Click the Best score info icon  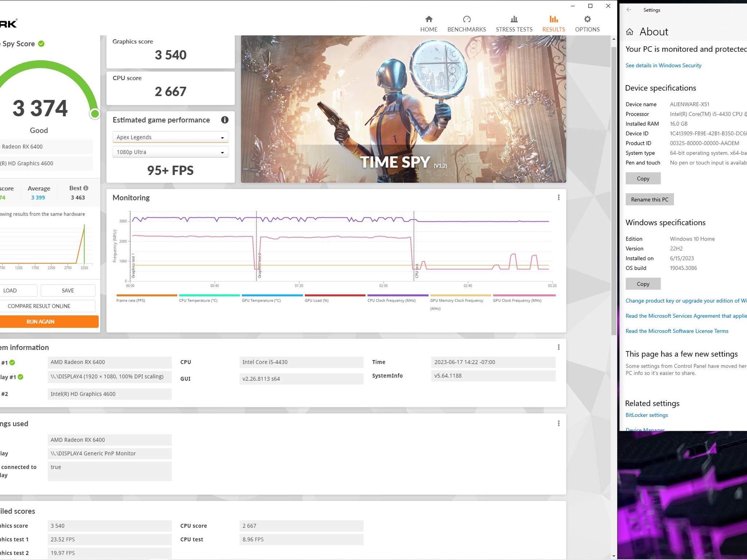coord(86,188)
